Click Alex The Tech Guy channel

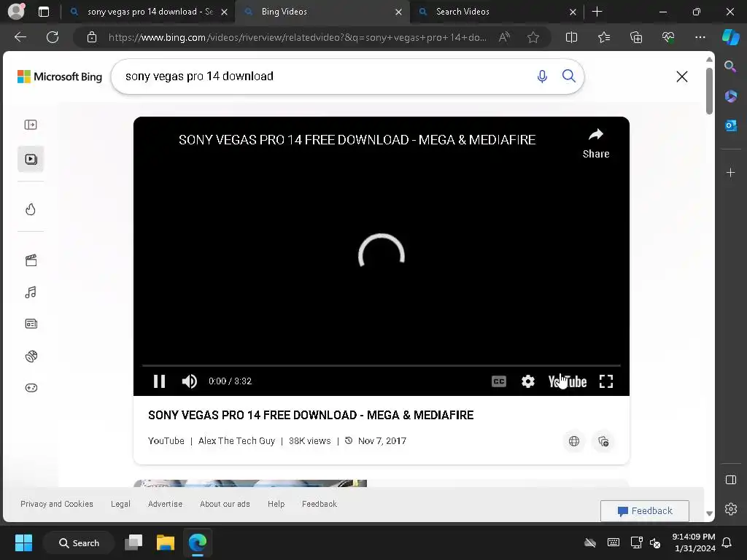coord(237,441)
